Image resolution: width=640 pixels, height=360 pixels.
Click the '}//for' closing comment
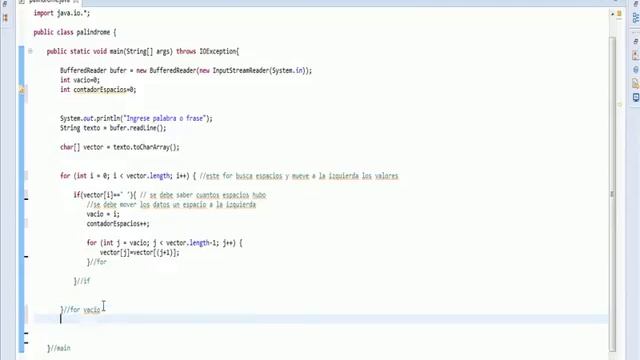click(x=97, y=262)
